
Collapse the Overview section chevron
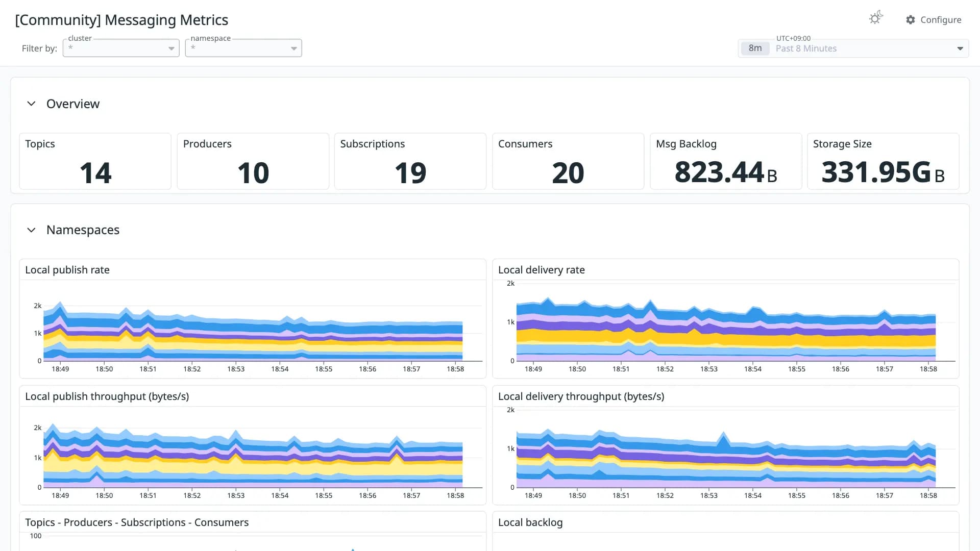coord(31,104)
